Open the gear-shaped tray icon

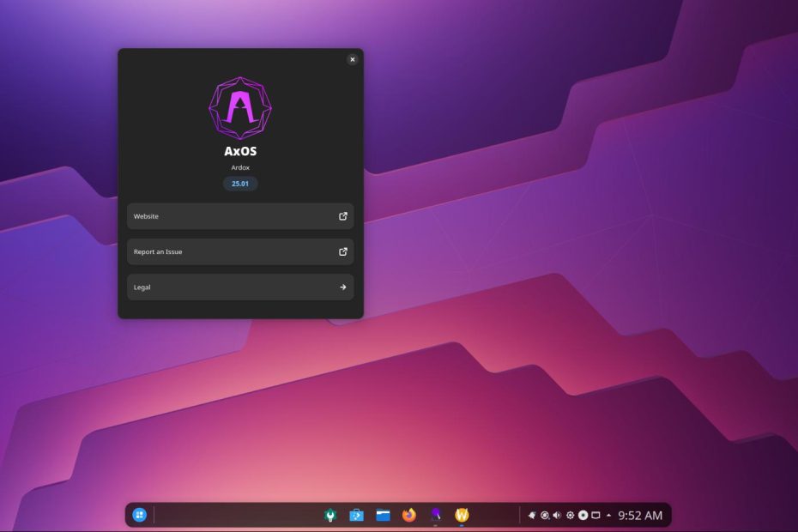tap(570, 515)
